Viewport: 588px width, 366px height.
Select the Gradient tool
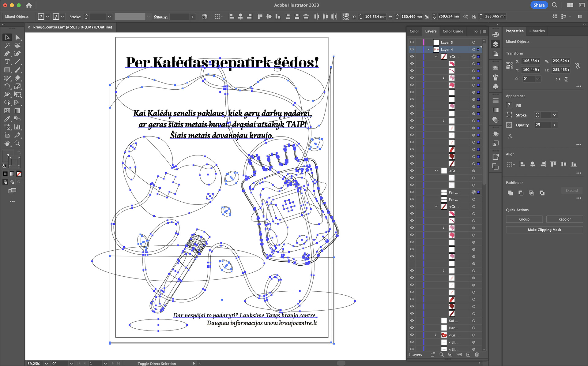pyautogui.click(x=17, y=111)
